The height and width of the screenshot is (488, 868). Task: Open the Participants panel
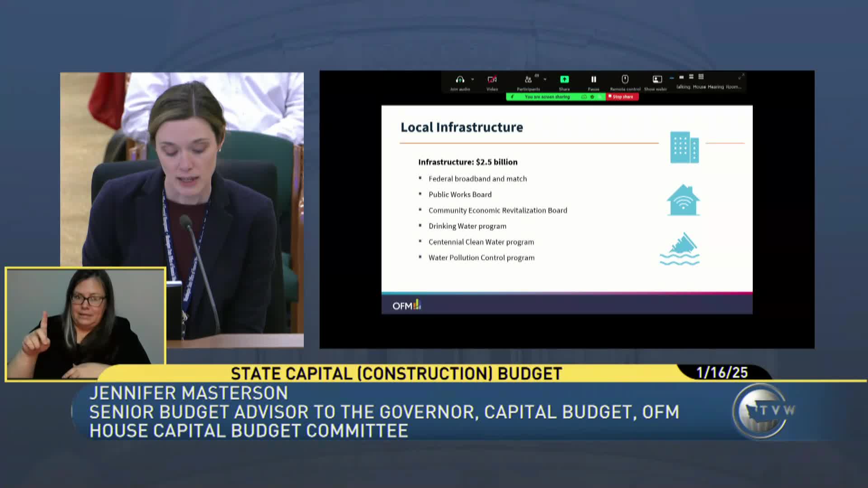[x=528, y=80]
